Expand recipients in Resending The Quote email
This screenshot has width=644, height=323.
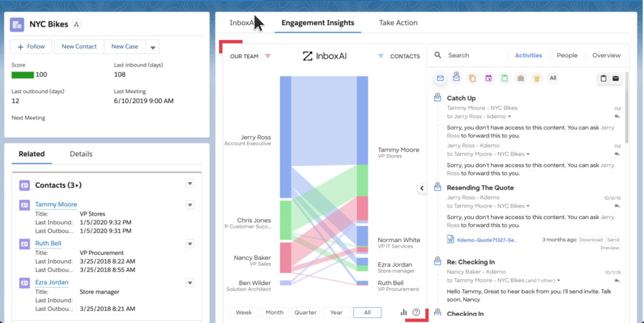point(528,206)
